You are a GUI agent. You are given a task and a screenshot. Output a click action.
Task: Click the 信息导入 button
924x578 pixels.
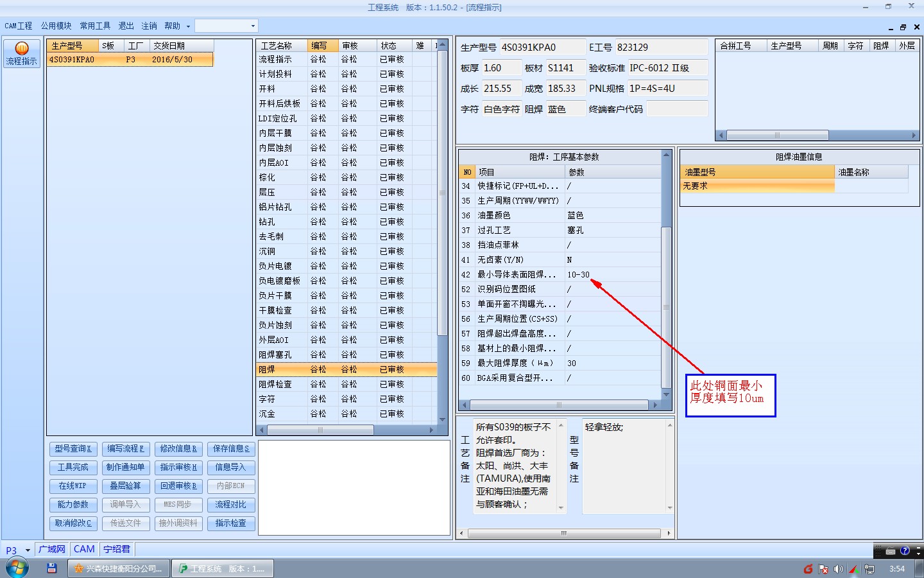(x=231, y=467)
